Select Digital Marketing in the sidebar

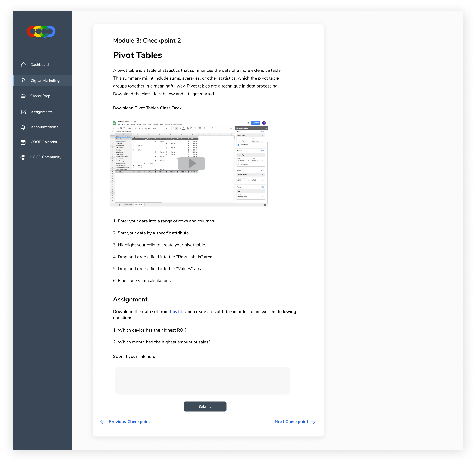click(x=42, y=80)
